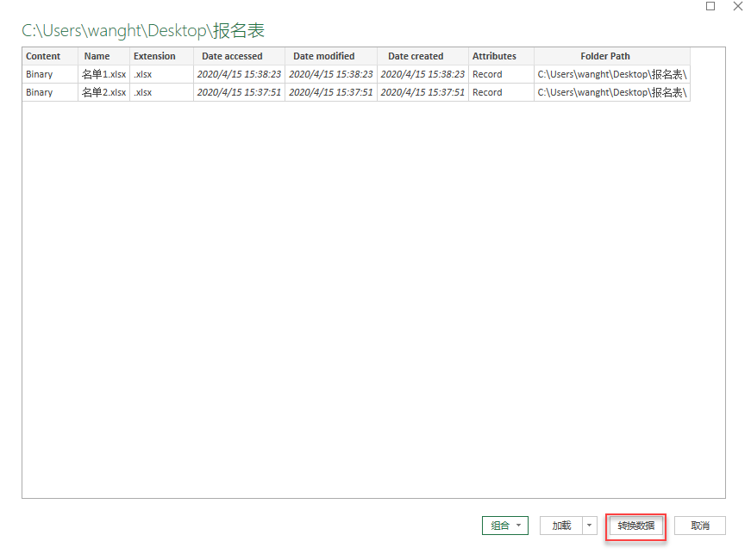Viewport: 751px width, 560px height.
Task: Click Date created 2020/4/15 15:37:51 cell
Action: tap(422, 92)
